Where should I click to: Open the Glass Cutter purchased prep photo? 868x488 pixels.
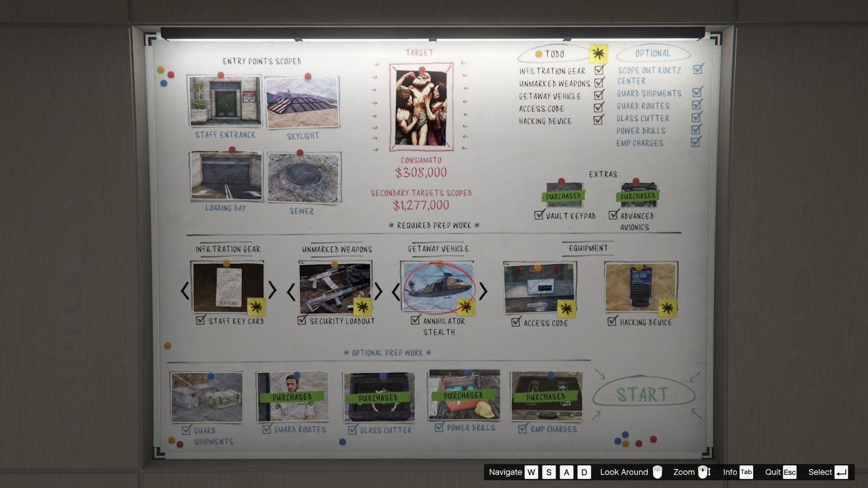tap(379, 397)
